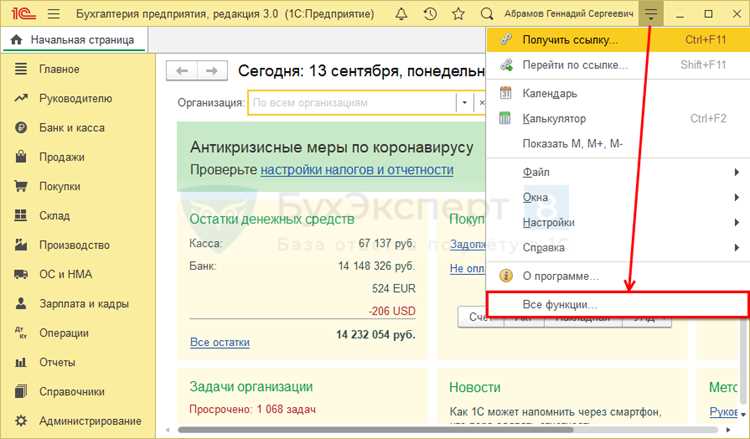Open настройки налогов и отчетности link
750x439 pixels.
[357, 170]
